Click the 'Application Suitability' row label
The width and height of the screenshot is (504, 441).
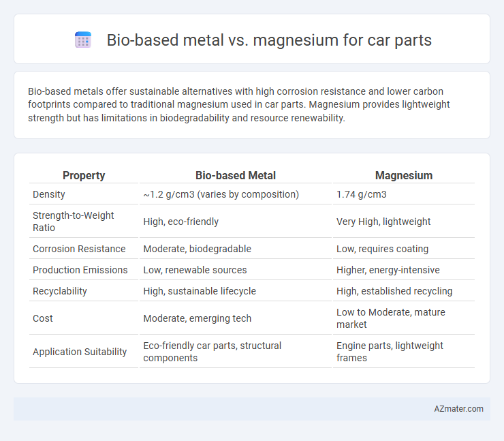coord(80,352)
